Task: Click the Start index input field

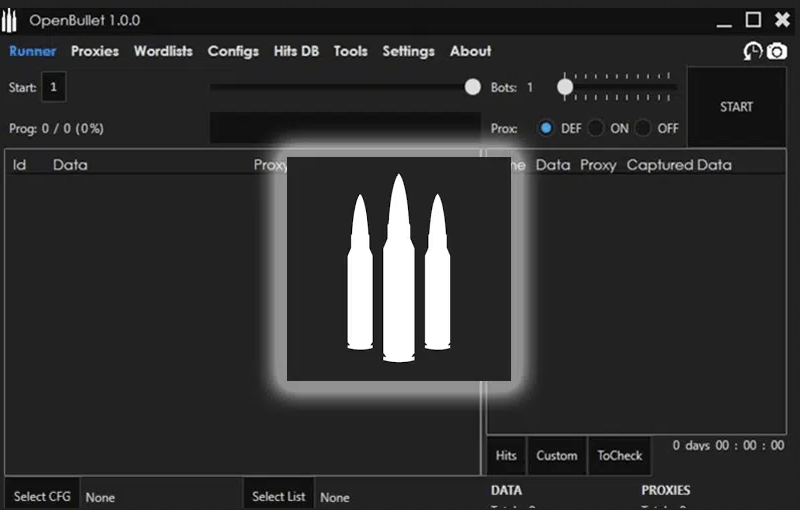Action: (54, 87)
